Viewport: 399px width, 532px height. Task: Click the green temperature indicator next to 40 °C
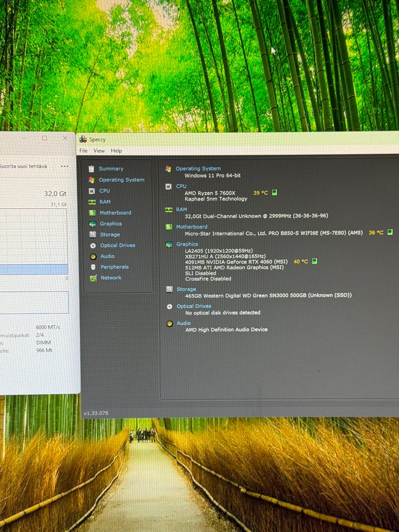[315, 261]
